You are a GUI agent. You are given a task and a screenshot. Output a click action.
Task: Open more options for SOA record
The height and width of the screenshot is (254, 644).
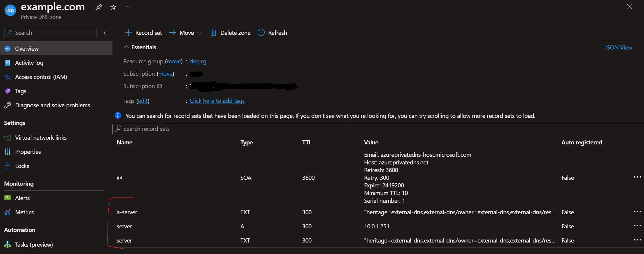(x=638, y=177)
